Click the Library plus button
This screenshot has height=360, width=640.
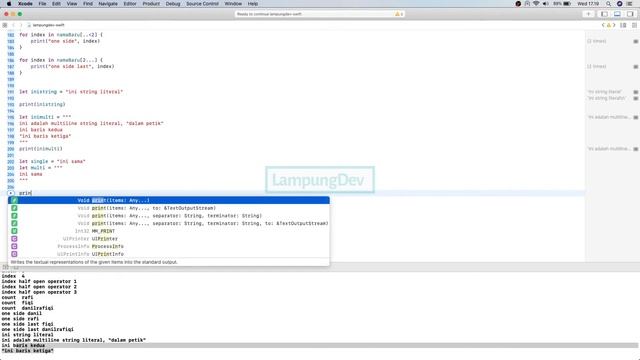[588, 14]
